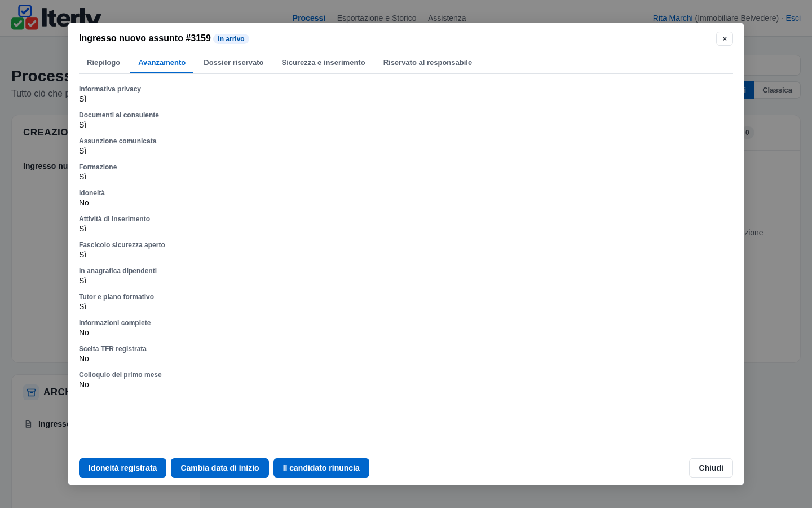Select the Avanzamento tab
812x508 pixels.
pyautogui.click(x=162, y=63)
